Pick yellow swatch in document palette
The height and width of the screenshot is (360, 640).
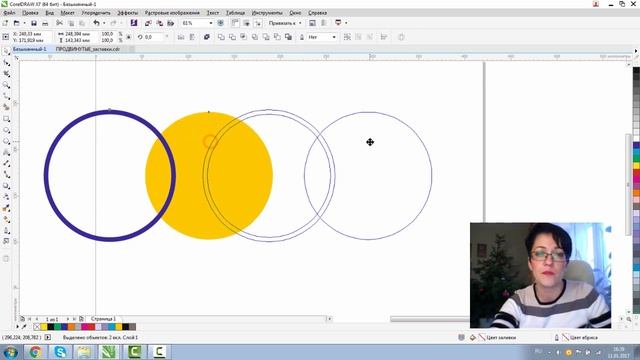point(44,327)
